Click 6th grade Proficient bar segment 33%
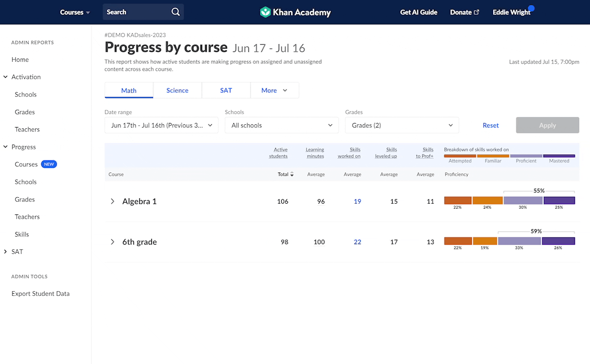The image size is (590, 364). tap(519, 241)
